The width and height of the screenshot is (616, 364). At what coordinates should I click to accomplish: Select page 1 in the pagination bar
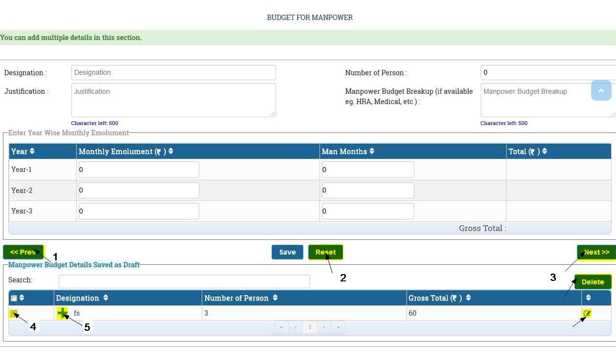tap(310, 327)
